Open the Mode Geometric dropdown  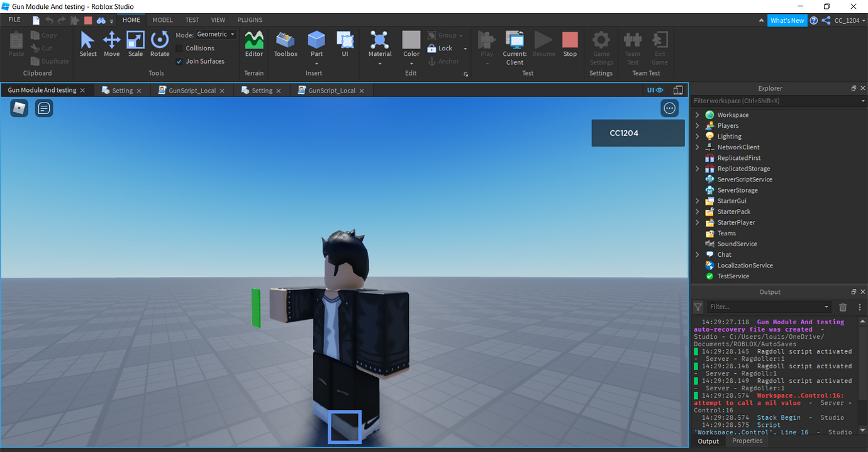tap(216, 35)
